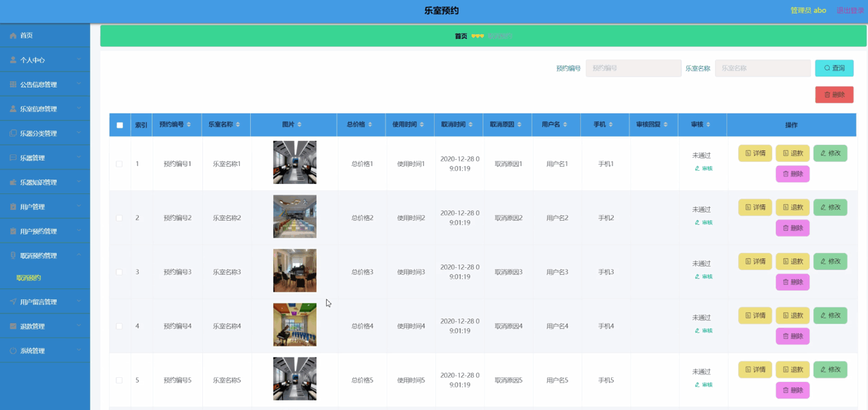Click the 修改 edit icon for 预约编号3
Image resolution: width=868 pixels, height=410 pixels.
coord(830,261)
